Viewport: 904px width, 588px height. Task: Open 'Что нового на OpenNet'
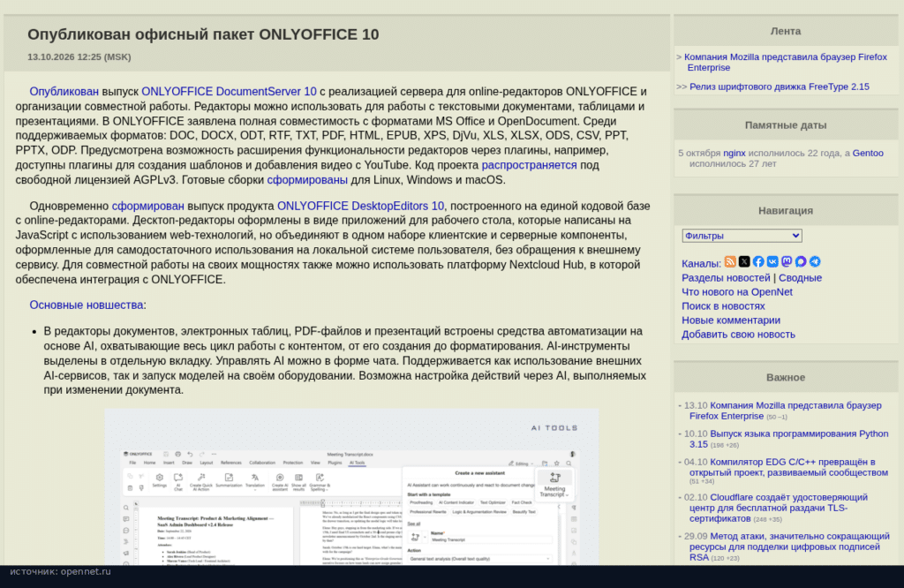pyautogui.click(x=737, y=292)
